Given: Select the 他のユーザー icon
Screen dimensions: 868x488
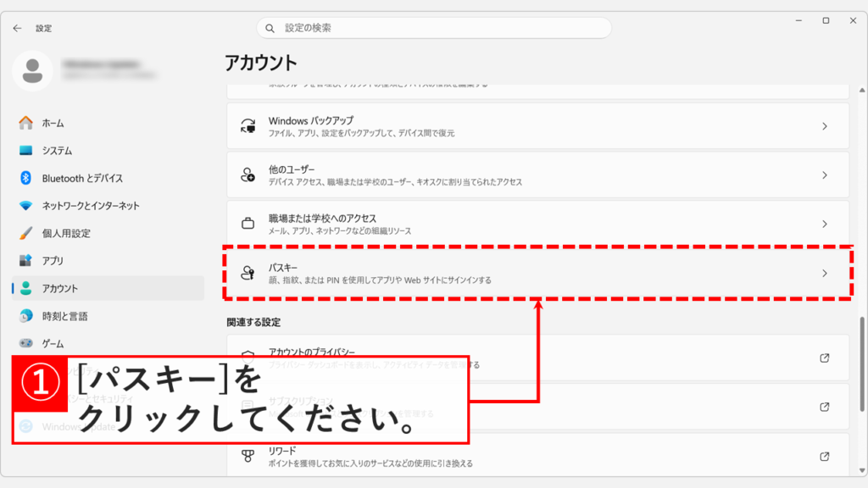Looking at the screenshot, I should [247, 175].
